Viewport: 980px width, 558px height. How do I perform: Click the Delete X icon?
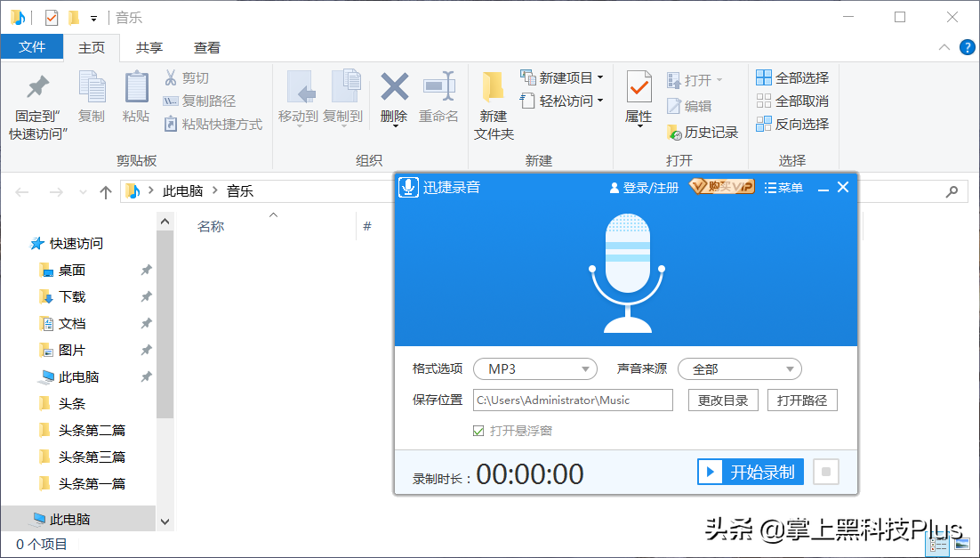pos(394,87)
